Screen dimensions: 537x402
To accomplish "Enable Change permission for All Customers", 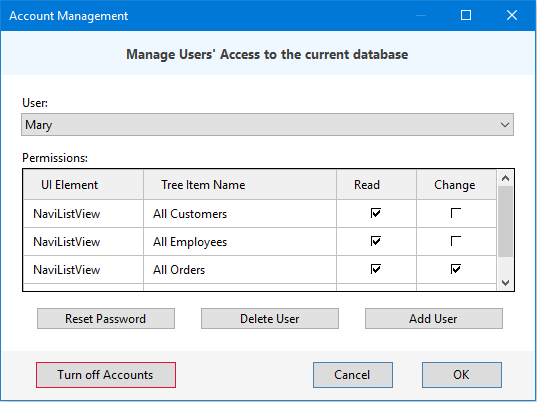I will pyautogui.click(x=456, y=213).
